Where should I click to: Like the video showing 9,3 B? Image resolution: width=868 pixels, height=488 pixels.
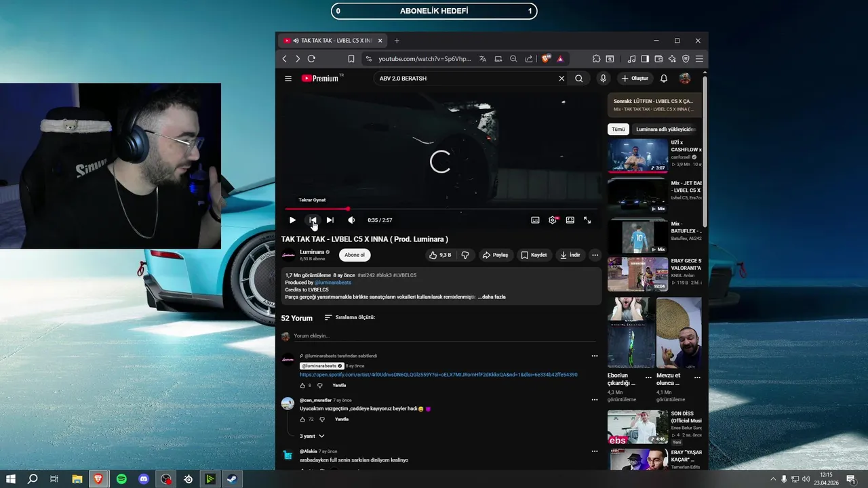pyautogui.click(x=441, y=256)
